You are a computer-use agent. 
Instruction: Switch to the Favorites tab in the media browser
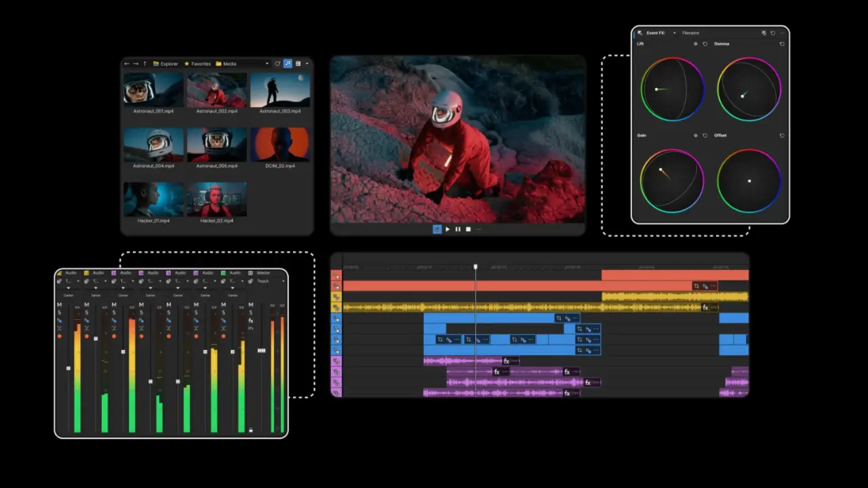[200, 63]
